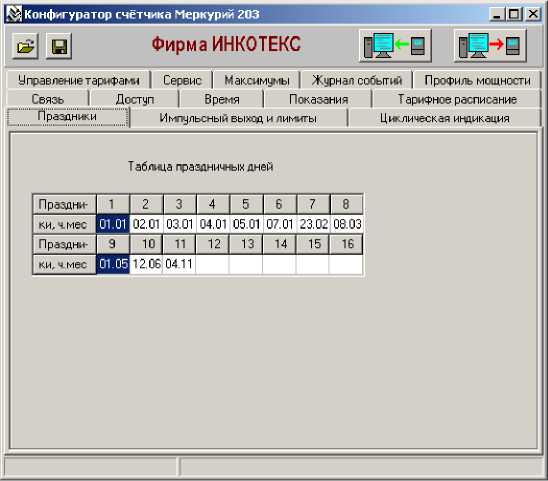548x481 pixels.
Task: Go to Журнал событий tab
Action: pyautogui.click(x=357, y=80)
